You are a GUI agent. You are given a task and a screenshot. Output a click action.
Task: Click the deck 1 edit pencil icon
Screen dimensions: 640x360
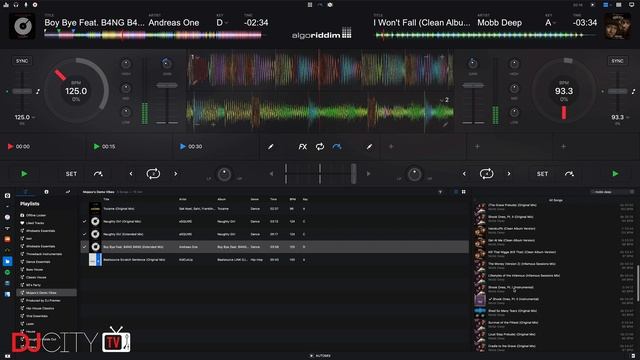tap(270, 147)
